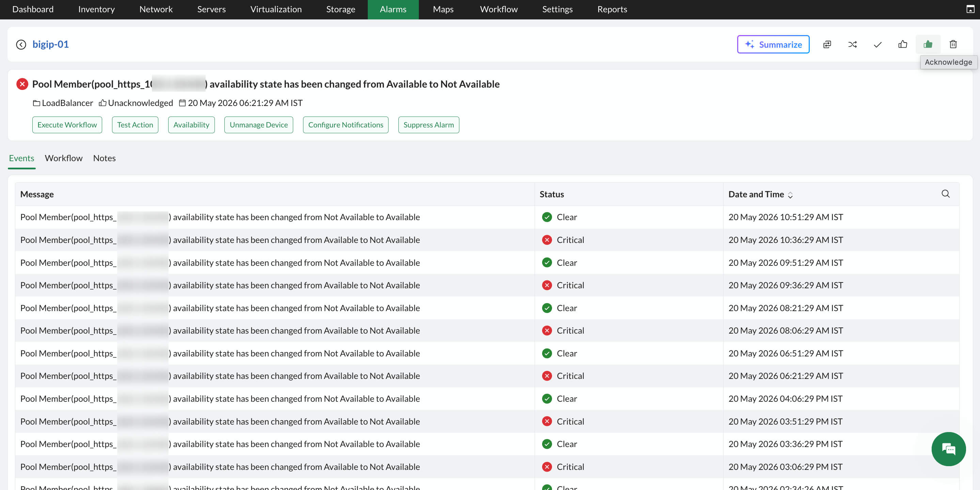
Task: Open search using the magnifier in table header
Action: 945,194
